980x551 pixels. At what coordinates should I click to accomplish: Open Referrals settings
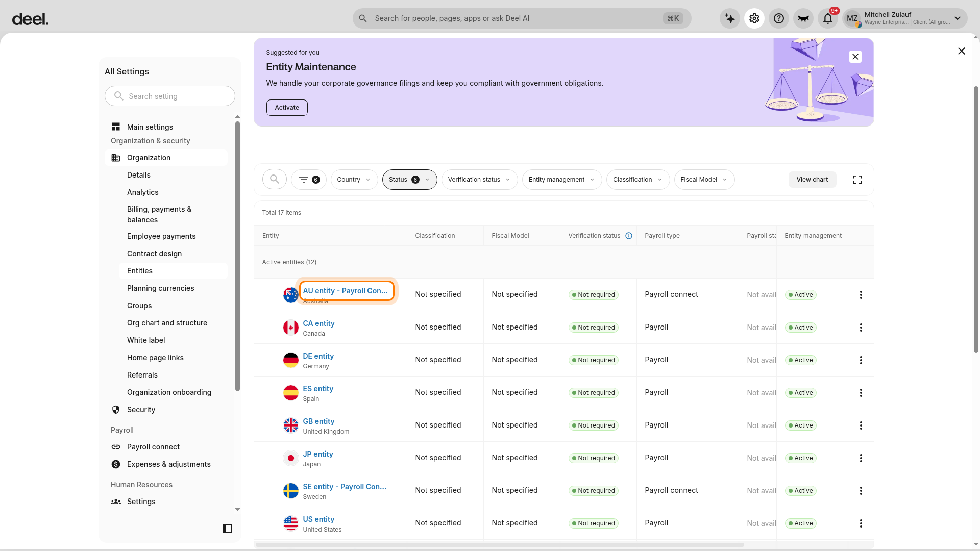[174, 375]
